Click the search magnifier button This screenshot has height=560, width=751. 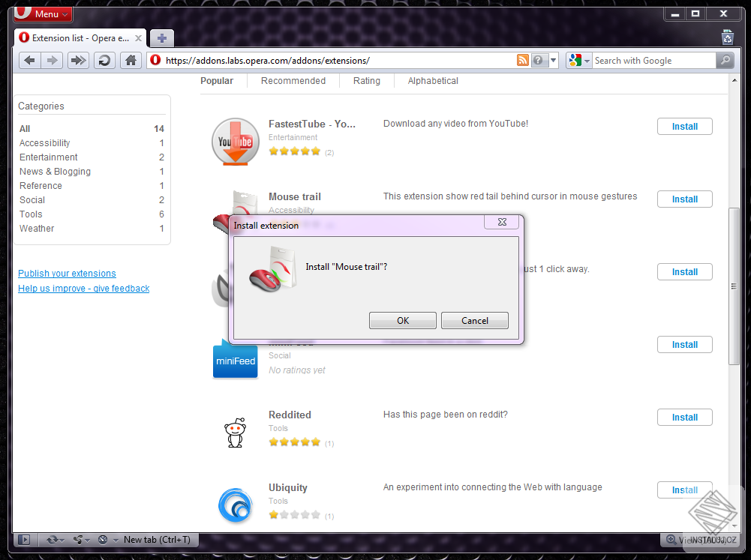[725, 60]
